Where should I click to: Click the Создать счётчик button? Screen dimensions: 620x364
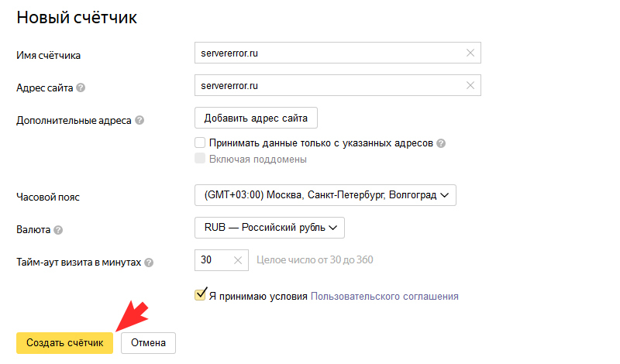[x=65, y=342]
